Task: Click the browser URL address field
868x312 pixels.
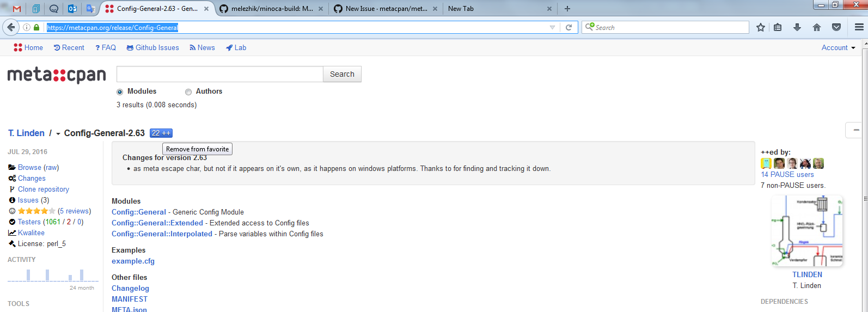Action: coord(297,27)
